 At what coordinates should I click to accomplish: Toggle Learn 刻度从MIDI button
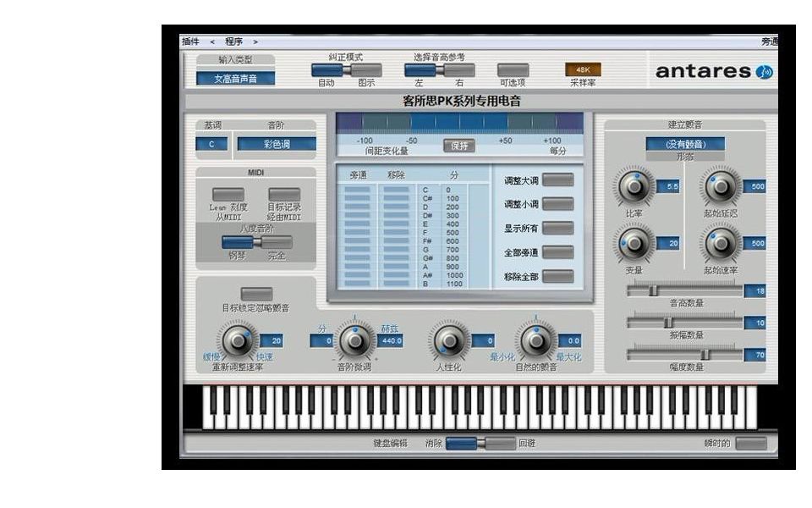coord(228,195)
